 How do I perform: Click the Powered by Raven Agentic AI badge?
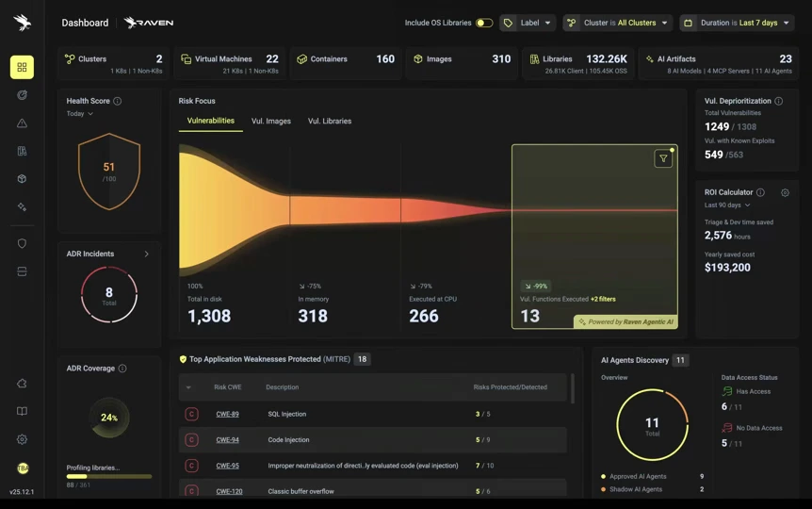(625, 321)
